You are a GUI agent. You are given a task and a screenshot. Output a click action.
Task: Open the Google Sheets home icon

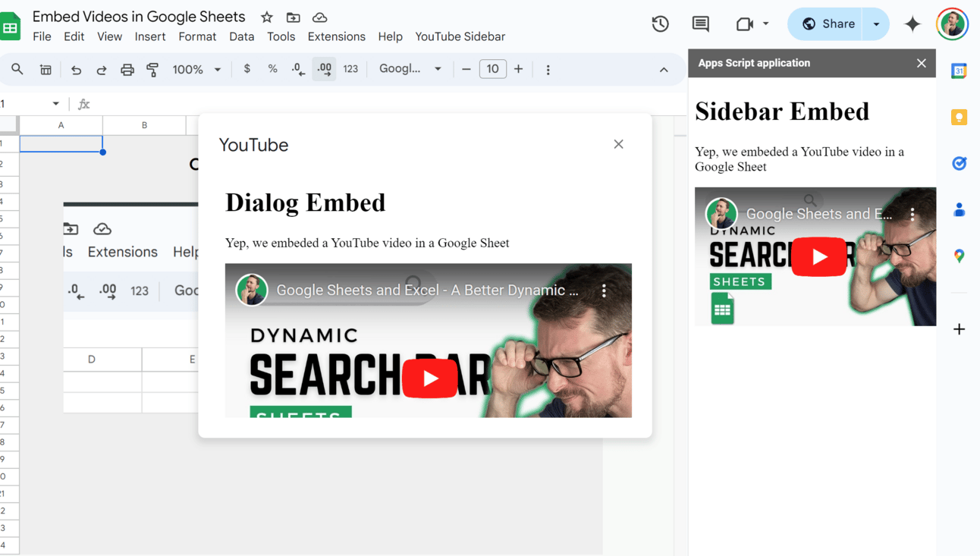click(x=10, y=27)
